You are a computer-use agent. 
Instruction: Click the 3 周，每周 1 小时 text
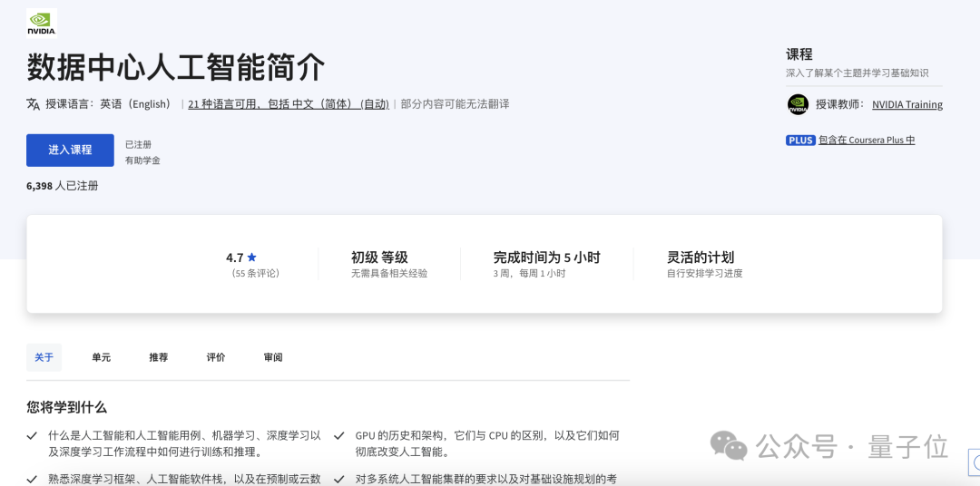click(529, 273)
